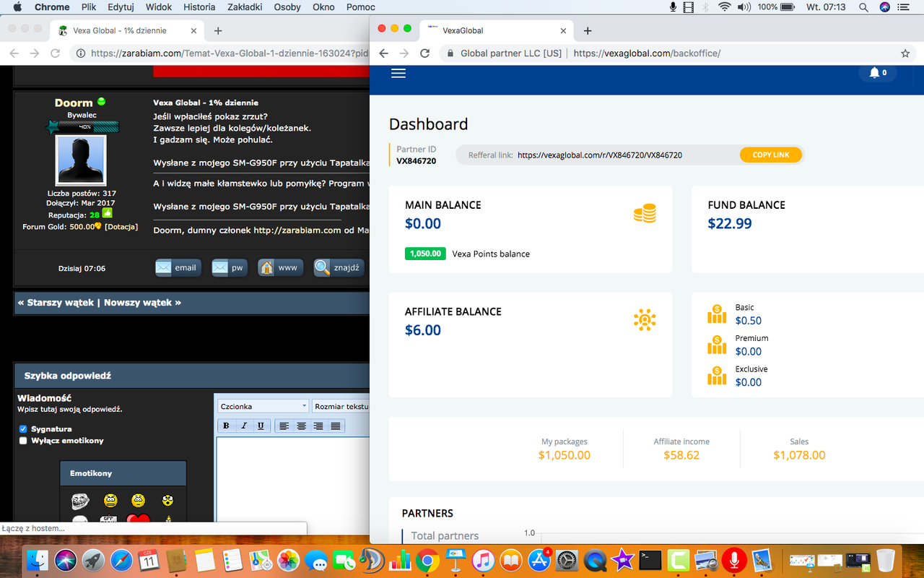Go back in VexaGlobal window
Viewport: 924px width, 578px height.
tap(384, 53)
